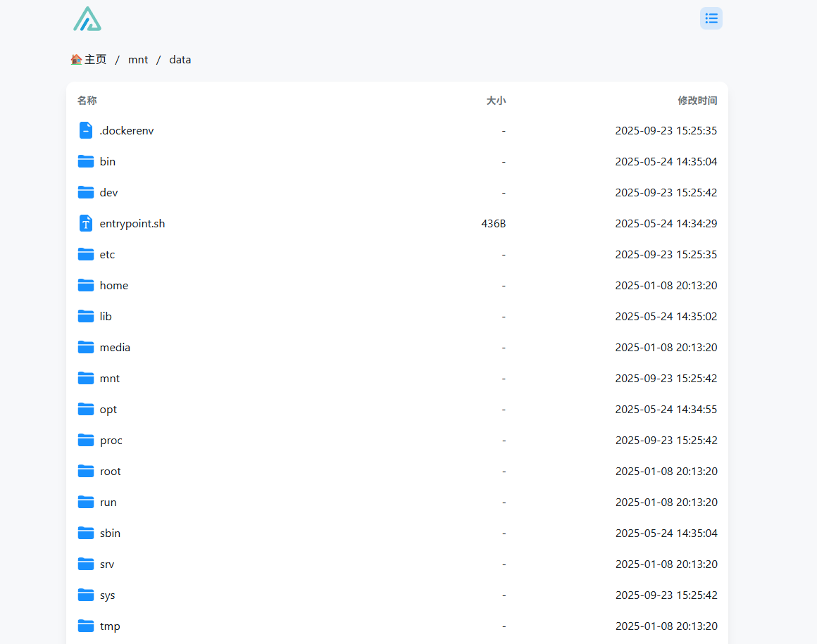
Task: Open the opt folder
Action: click(x=108, y=409)
